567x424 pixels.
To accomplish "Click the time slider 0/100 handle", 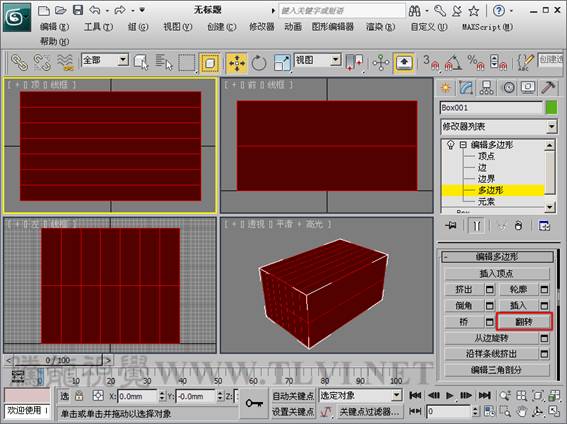I will click(58, 360).
